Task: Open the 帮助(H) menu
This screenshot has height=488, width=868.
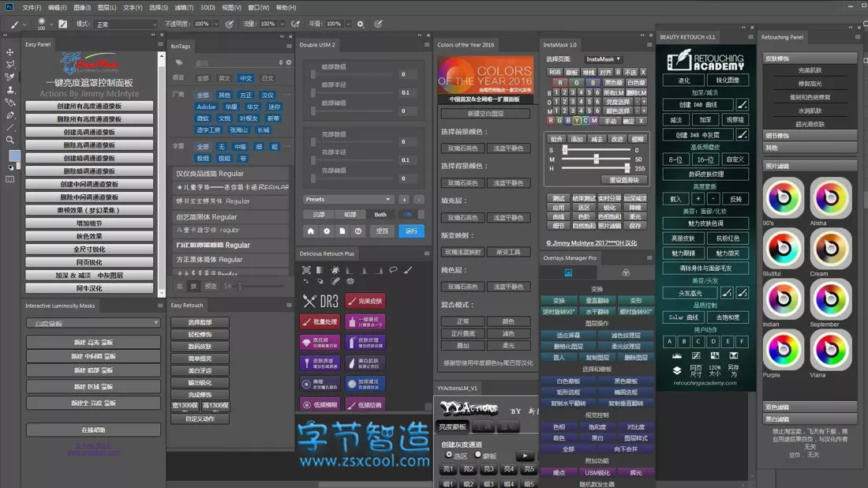Action: (286, 8)
